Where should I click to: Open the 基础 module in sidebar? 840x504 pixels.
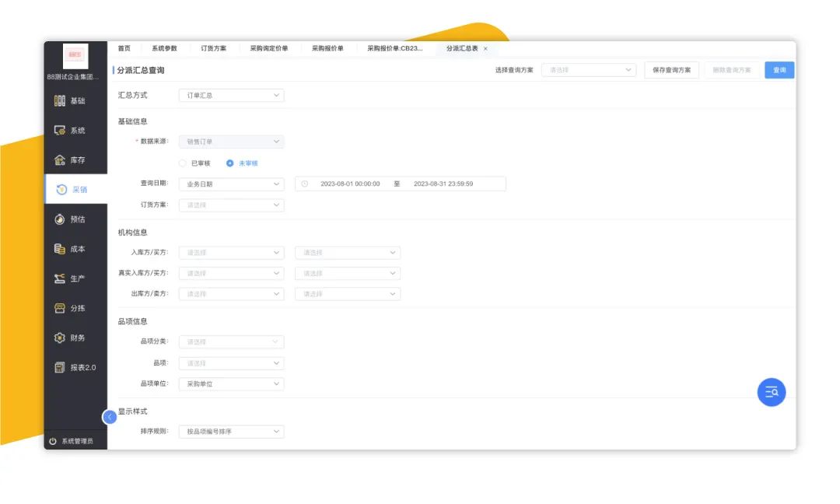75,100
